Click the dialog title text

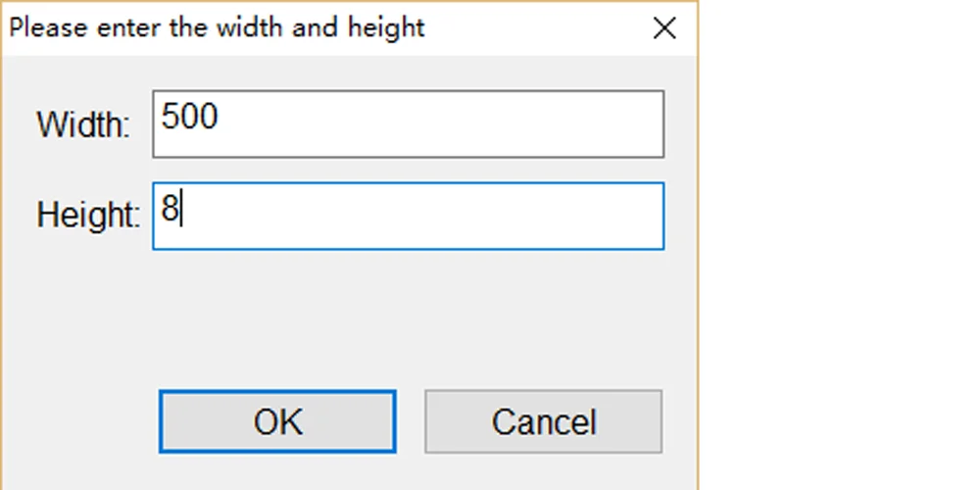pos(217,27)
